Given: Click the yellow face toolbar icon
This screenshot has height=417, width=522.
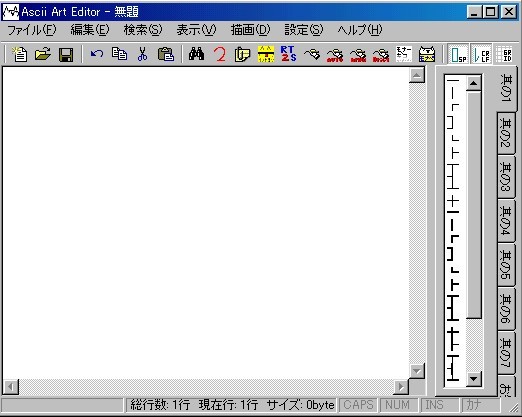Looking at the screenshot, I should tap(266, 54).
